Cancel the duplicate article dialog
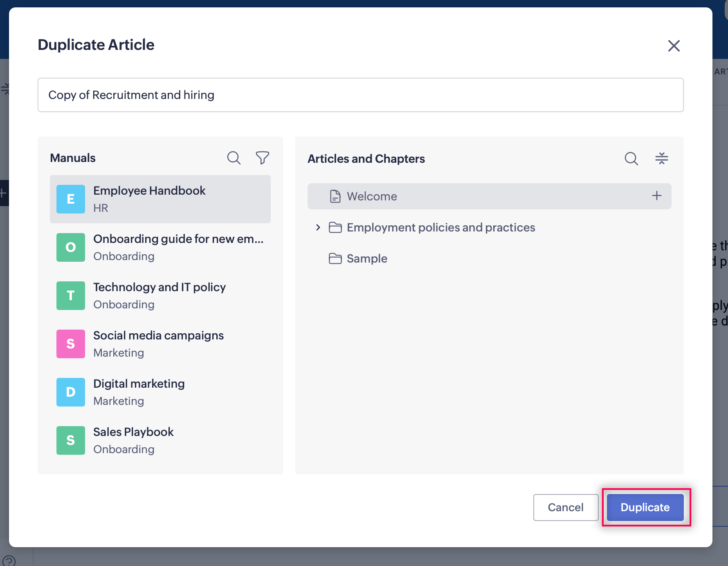 click(x=566, y=507)
